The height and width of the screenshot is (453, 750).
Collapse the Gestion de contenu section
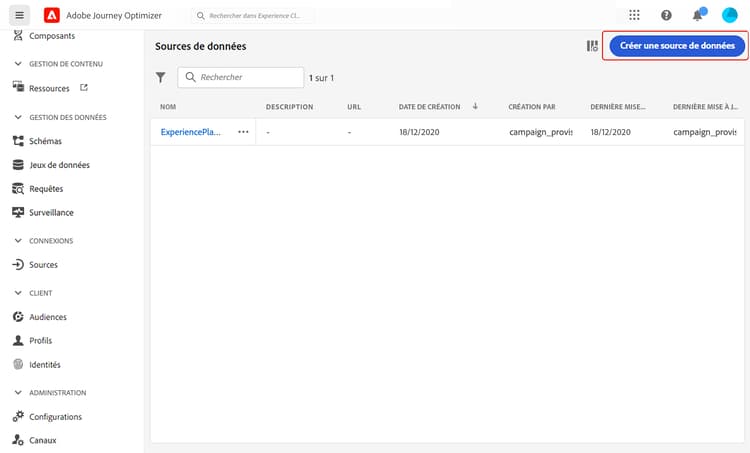click(x=18, y=64)
